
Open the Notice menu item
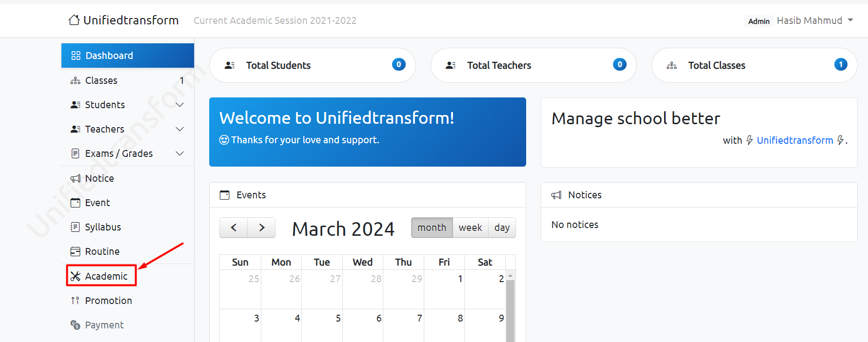click(128, 178)
